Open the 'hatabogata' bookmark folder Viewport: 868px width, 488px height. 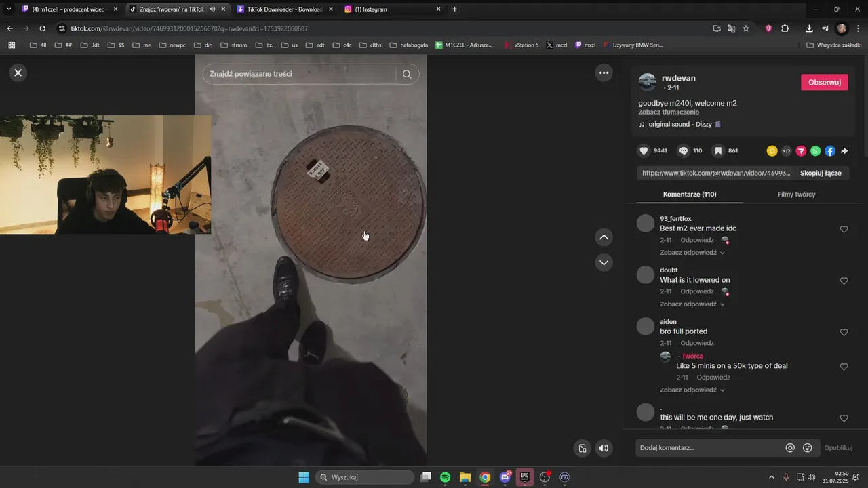tap(408, 45)
